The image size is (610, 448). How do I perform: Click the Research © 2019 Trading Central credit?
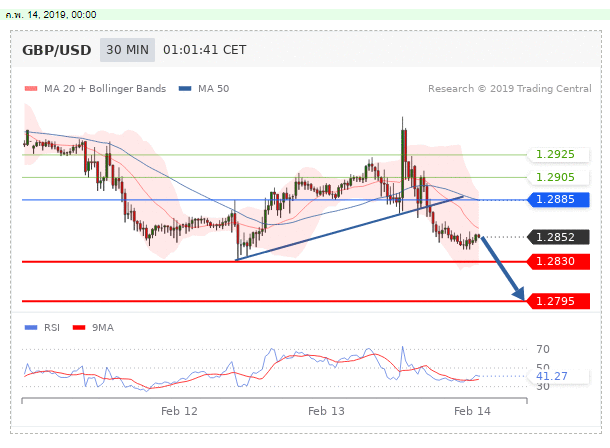pos(510,89)
